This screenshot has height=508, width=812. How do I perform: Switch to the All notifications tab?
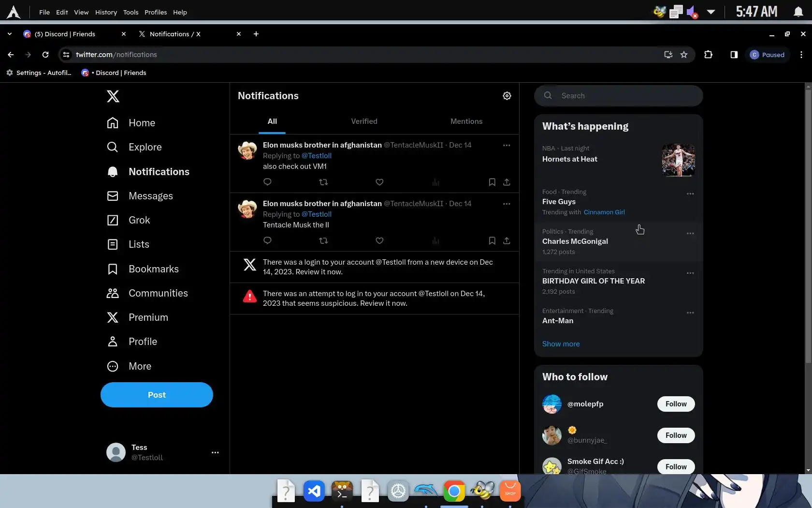pos(272,121)
